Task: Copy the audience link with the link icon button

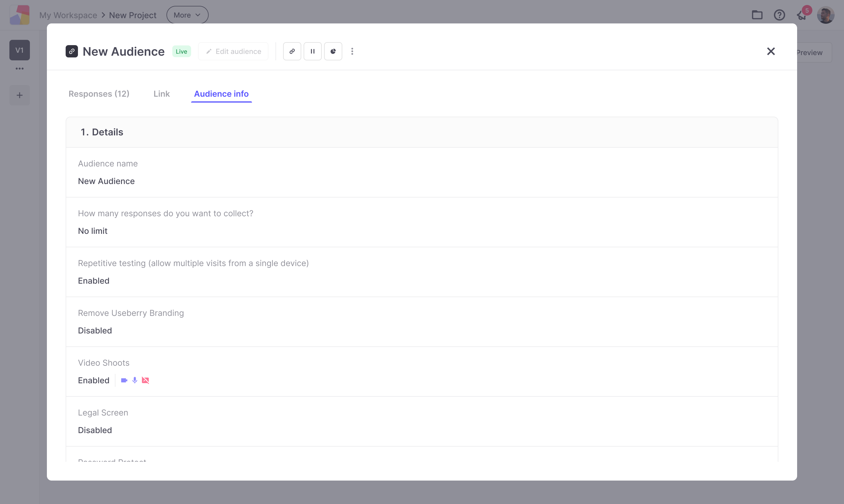Action: click(292, 51)
